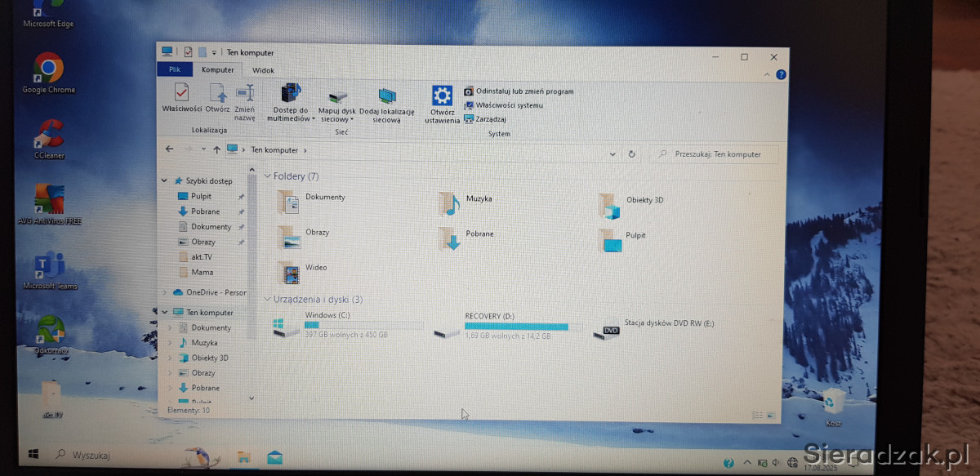Open the Plik menu tab
This screenshot has height=476, width=980.
click(x=175, y=70)
